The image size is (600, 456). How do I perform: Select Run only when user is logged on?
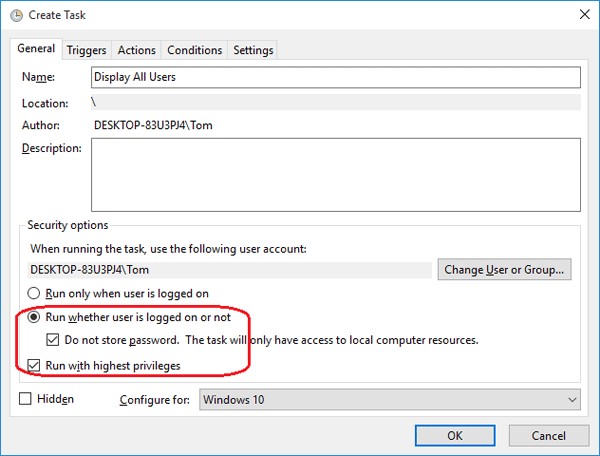click(35, 294)
